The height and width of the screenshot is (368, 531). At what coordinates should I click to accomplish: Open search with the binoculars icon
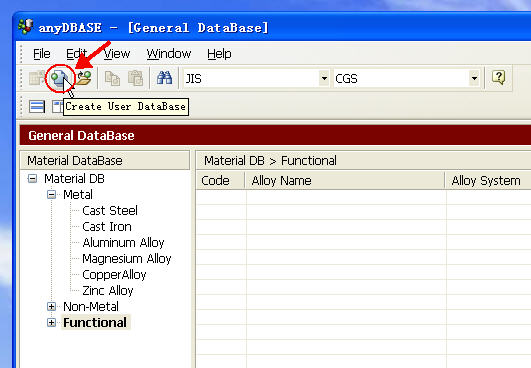(x=164, y=78)
